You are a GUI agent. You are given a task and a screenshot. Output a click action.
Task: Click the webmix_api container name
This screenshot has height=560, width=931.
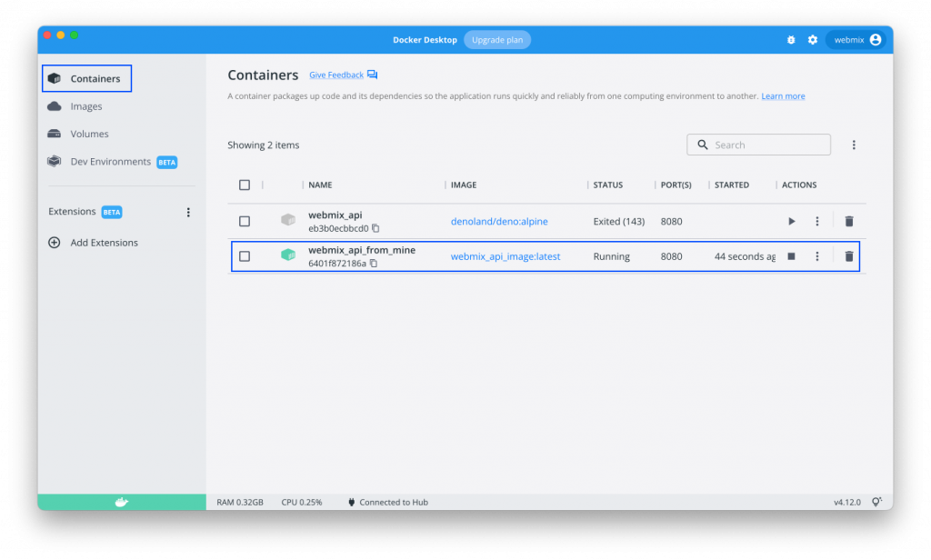click(x=335, y=215)
